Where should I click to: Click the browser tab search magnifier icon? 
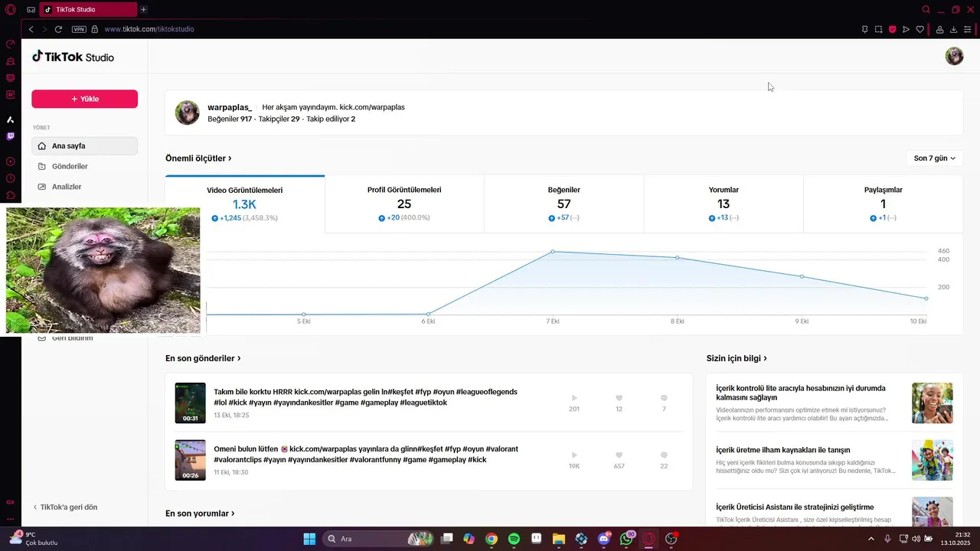click(926, 9)
